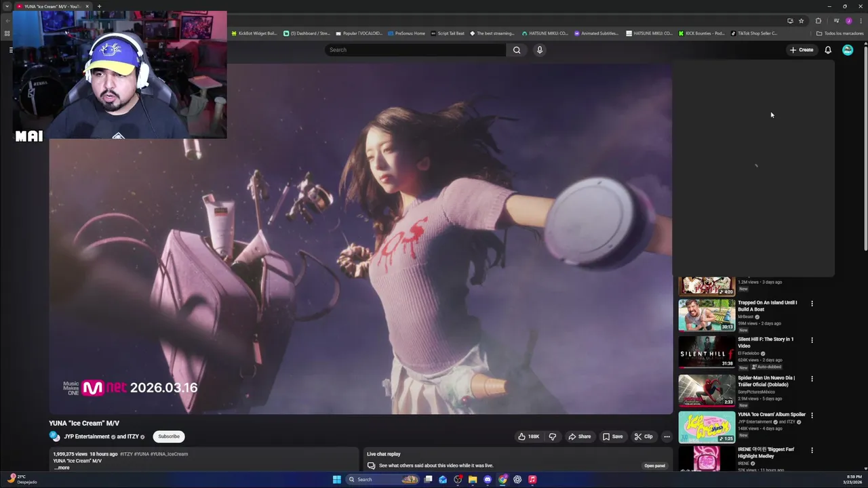This screenshot has width=868, height=488.
Task: Open options for Ice Cream Album Spoiler video
Action: [x=812, y=415]
